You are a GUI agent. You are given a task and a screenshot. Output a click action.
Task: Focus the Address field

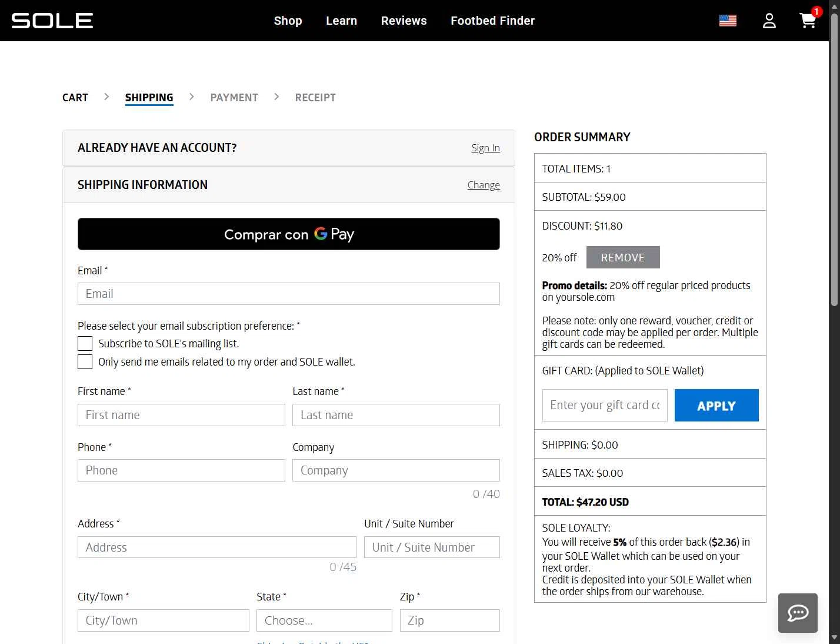coord(217,547)
